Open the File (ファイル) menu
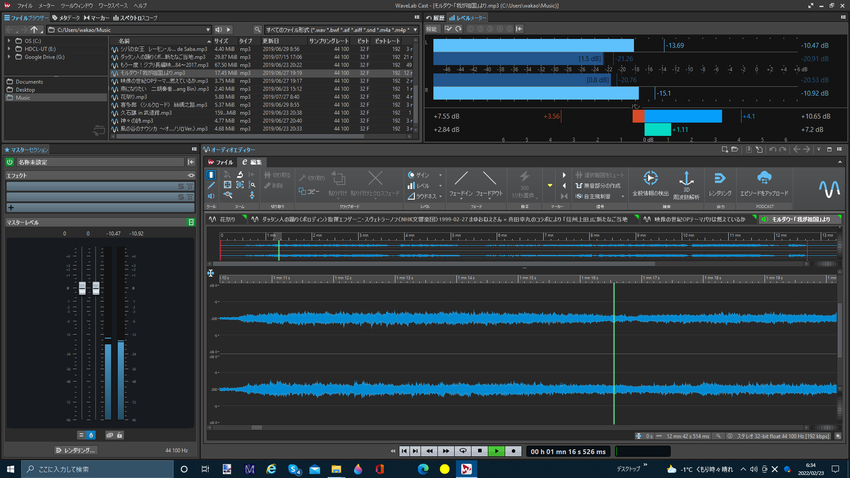This screenshot has width=850, height=478. click(x=24, y=5)
